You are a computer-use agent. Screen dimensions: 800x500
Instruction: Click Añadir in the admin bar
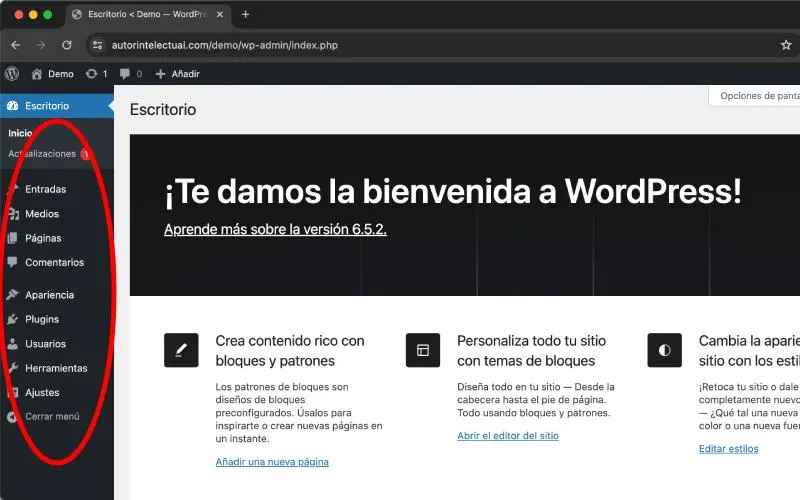coord(185,74)
